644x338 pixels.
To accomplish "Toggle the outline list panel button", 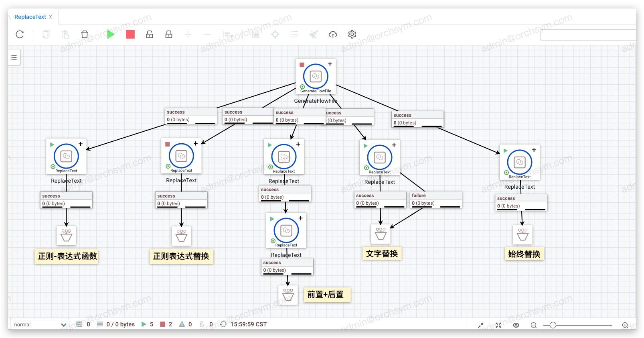I will [x=14, y=57].
